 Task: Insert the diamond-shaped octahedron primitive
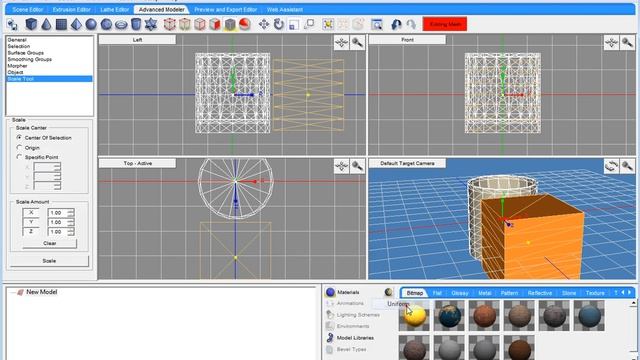pyautogui.click(x=76, y=24)
